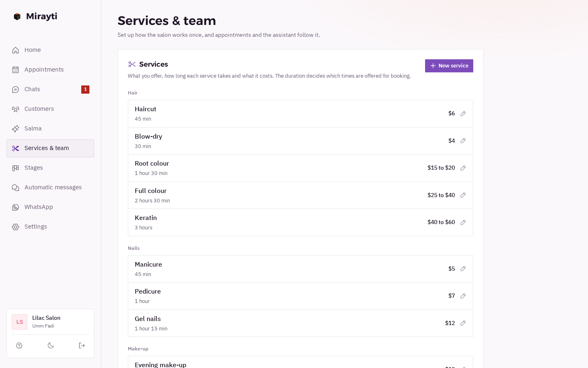The height and width of the screenshot is (368, 588).
Task: Open Chats in the sidebar
Action: click(x=50, y=90)
